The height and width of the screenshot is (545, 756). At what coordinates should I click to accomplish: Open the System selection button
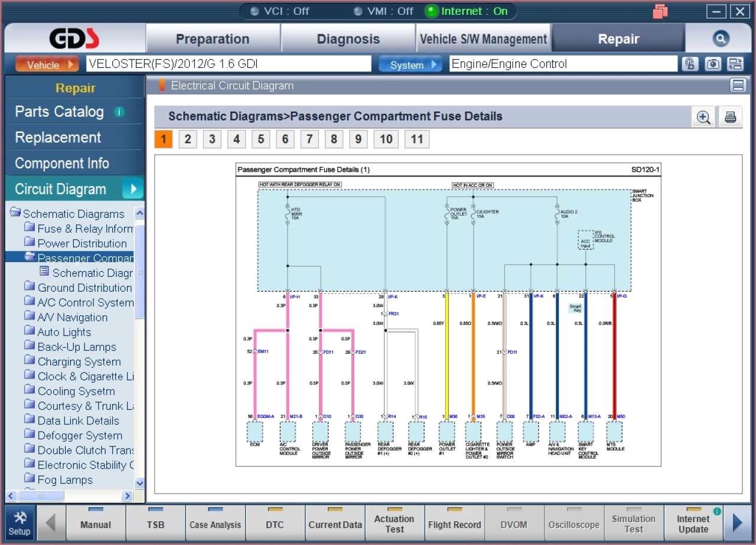tap(410, 64)
